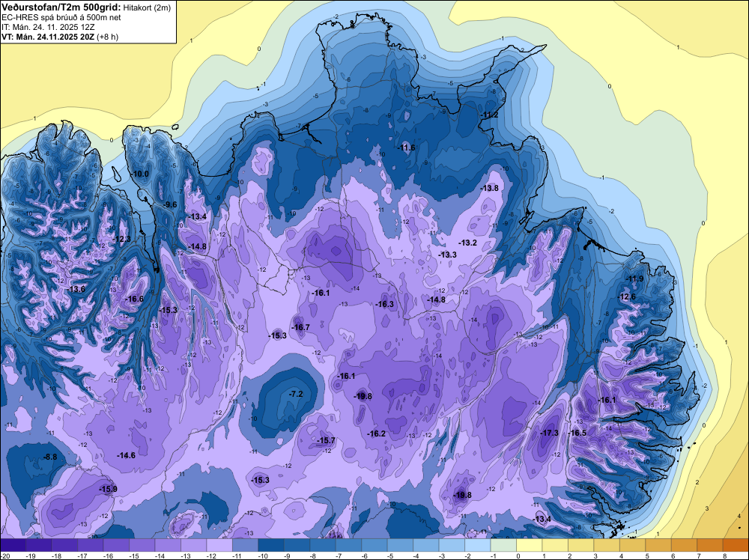The width and height of the screenshot is (749, 560).
Task: Pick the light blue swatch between -2 and -1
Action: (478, 545)
